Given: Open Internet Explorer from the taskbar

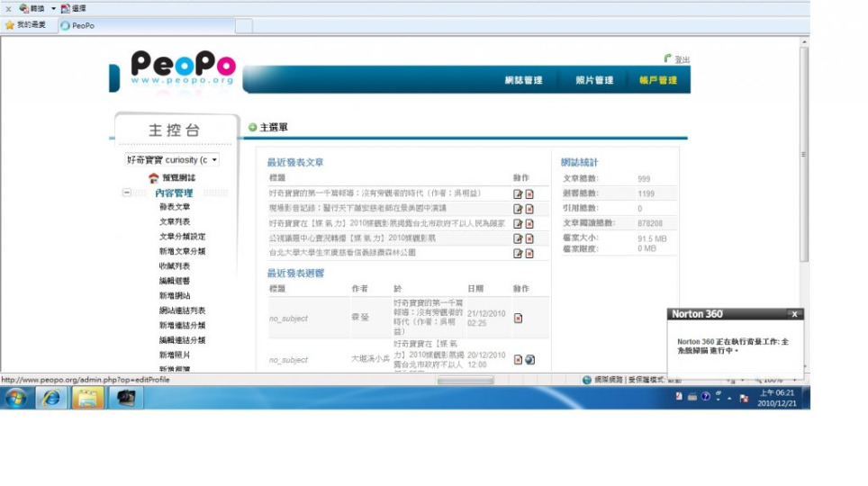Looking at the screenshot, I should [52, 398].
